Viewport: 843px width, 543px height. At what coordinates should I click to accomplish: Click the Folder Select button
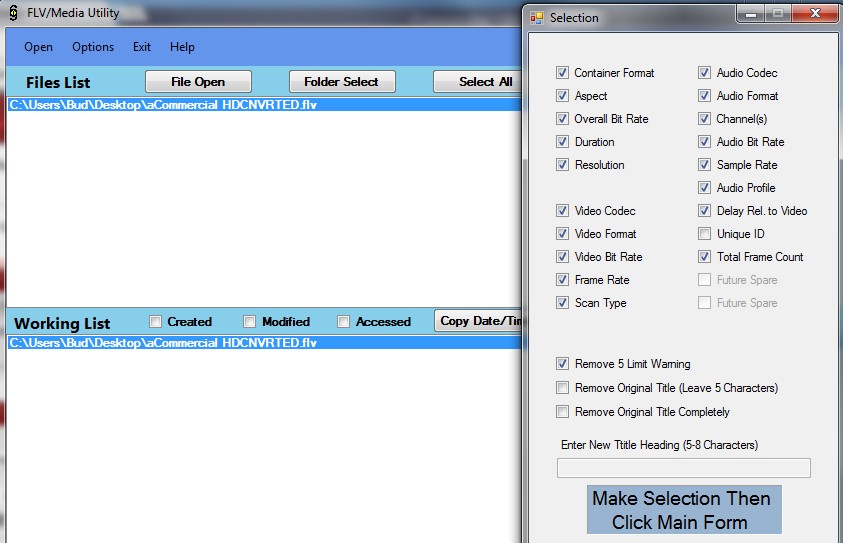(x=342, y=82)
